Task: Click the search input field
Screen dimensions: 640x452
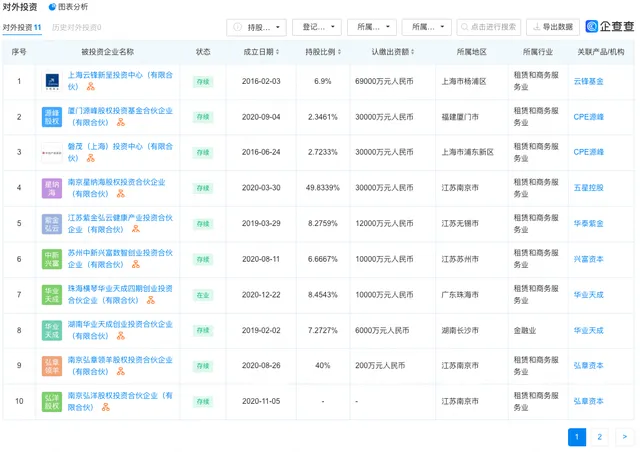Action: tap(487, 27)
